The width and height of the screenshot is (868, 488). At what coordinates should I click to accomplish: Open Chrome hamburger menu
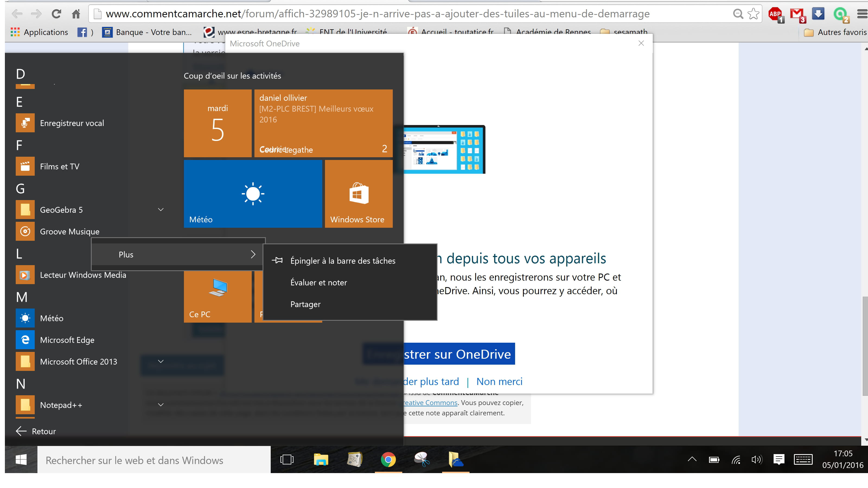click(862, 14)
